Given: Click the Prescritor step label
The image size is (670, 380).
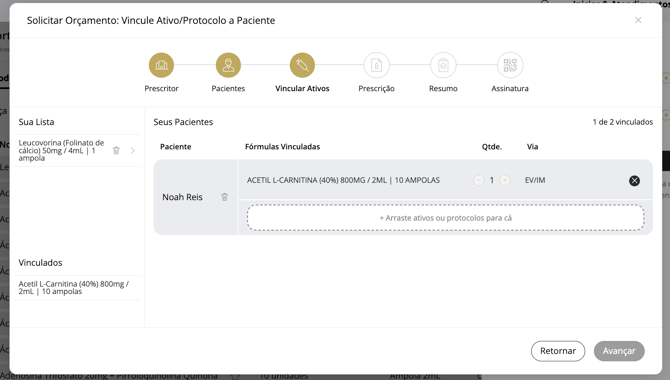Looking at the screenshot, I should point(161,88).
